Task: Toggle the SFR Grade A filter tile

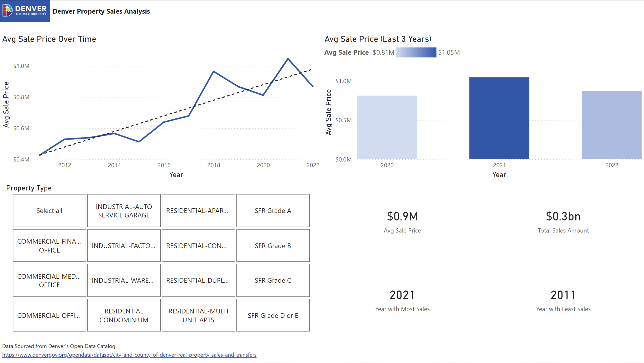Action: pos(273,211)
